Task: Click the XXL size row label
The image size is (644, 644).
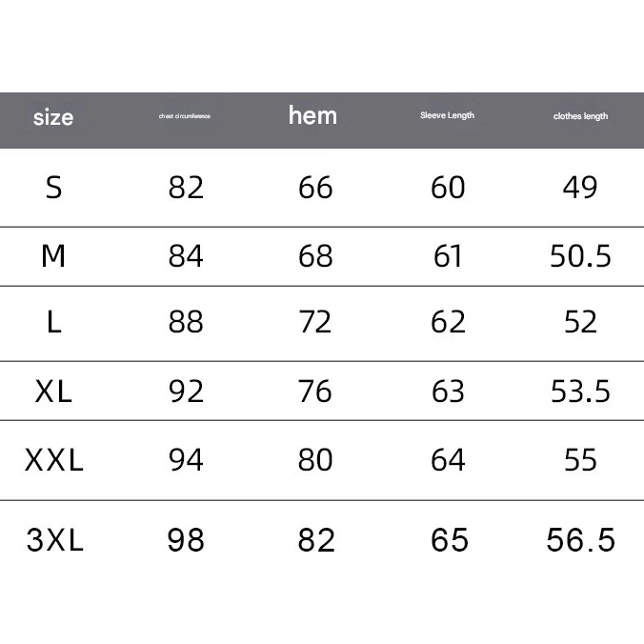Action: click(54, 461)
